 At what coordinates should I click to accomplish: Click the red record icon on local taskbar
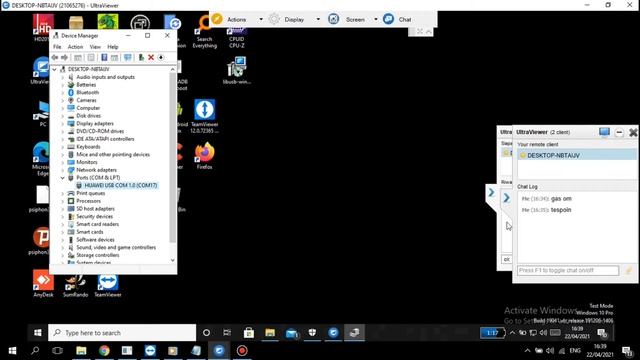(x=242, y=351)
